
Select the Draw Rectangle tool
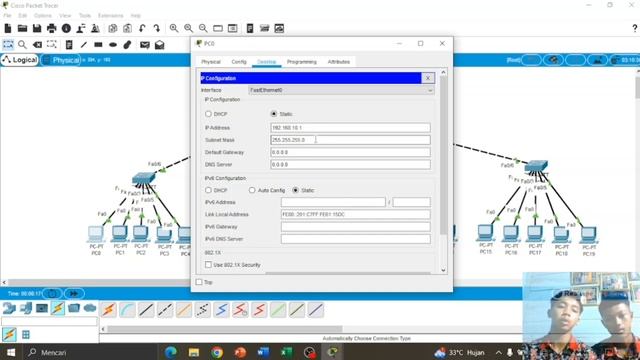coord(98,44)
